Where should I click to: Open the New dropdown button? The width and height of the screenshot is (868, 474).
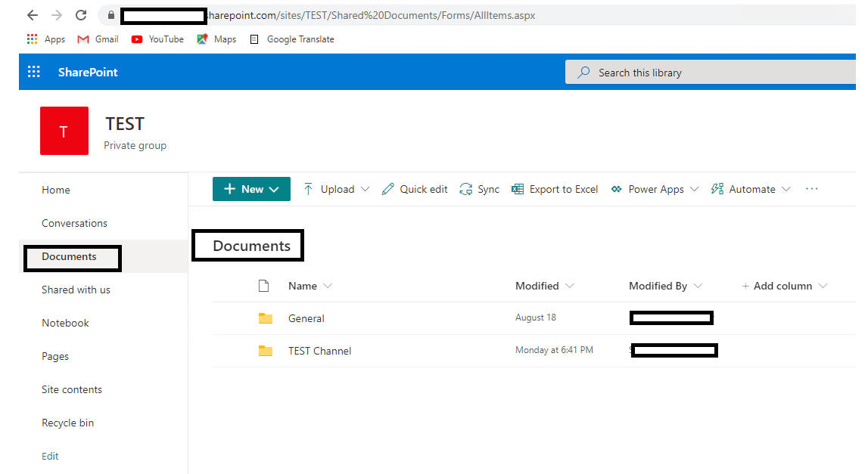click(x=251, y=189)
